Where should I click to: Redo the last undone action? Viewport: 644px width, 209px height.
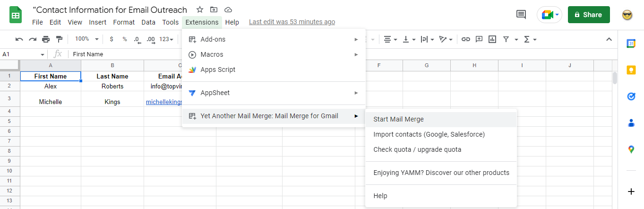pyautogui.click(x=33, y=39)
